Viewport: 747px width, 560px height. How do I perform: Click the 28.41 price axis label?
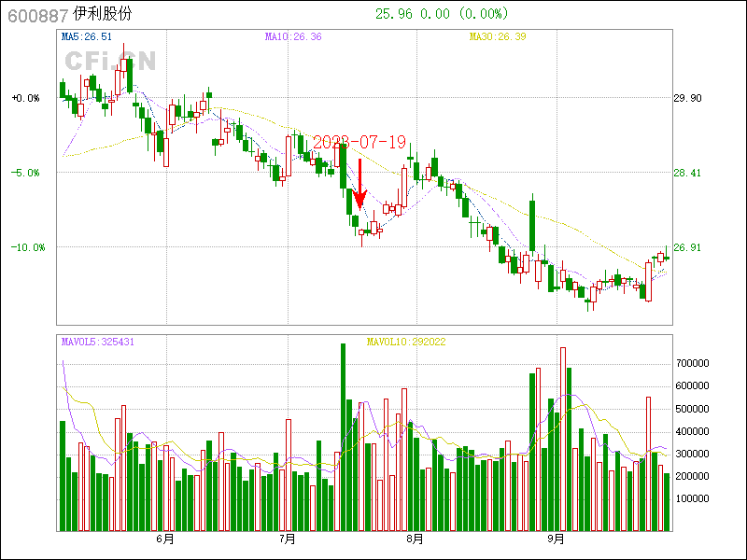point(687,173)
